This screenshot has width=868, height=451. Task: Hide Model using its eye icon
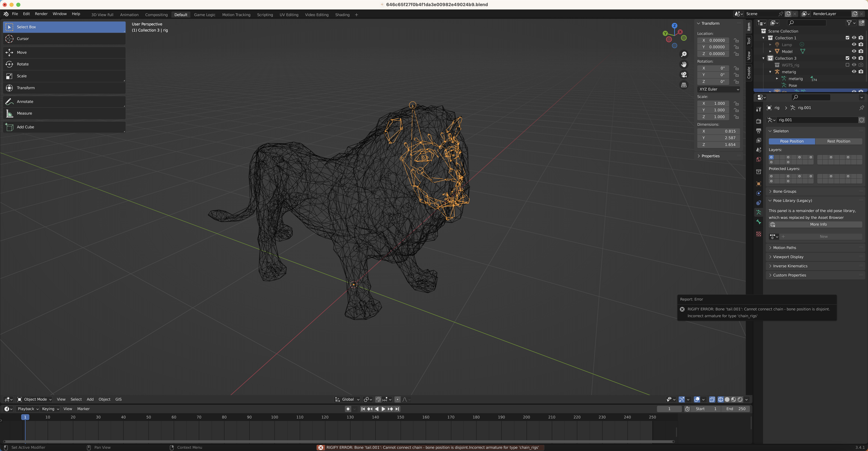(x=854, y=51)
